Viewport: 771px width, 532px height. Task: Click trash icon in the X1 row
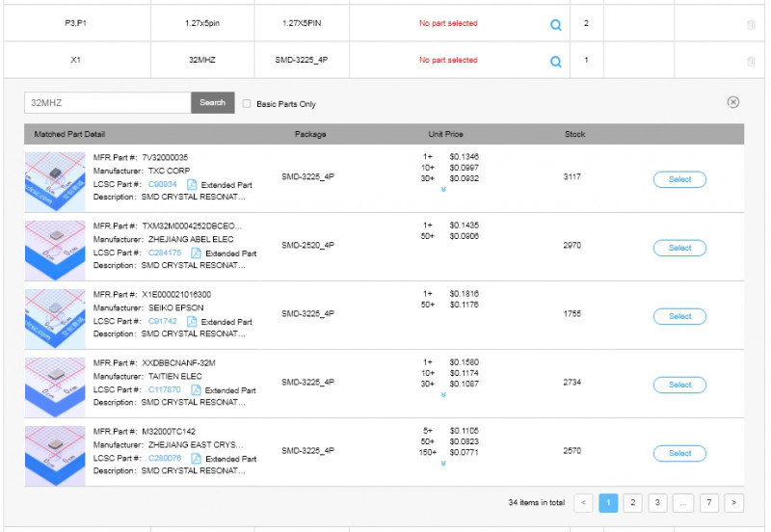click(x=751, y=62)
